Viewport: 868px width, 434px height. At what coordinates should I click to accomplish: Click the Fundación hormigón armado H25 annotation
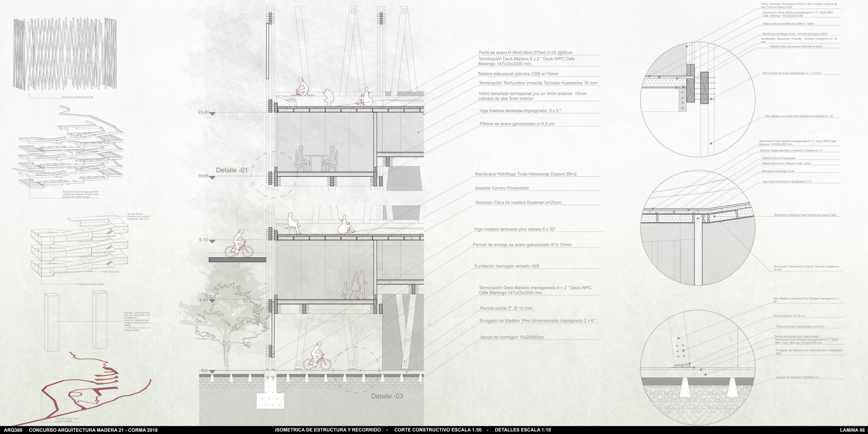coord(507,266)
